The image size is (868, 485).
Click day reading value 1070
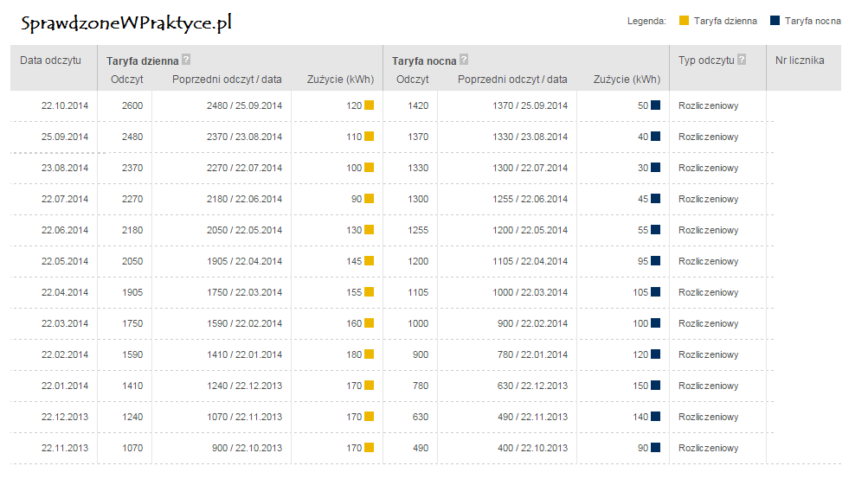pyautogui.click(x=132, y=448)
